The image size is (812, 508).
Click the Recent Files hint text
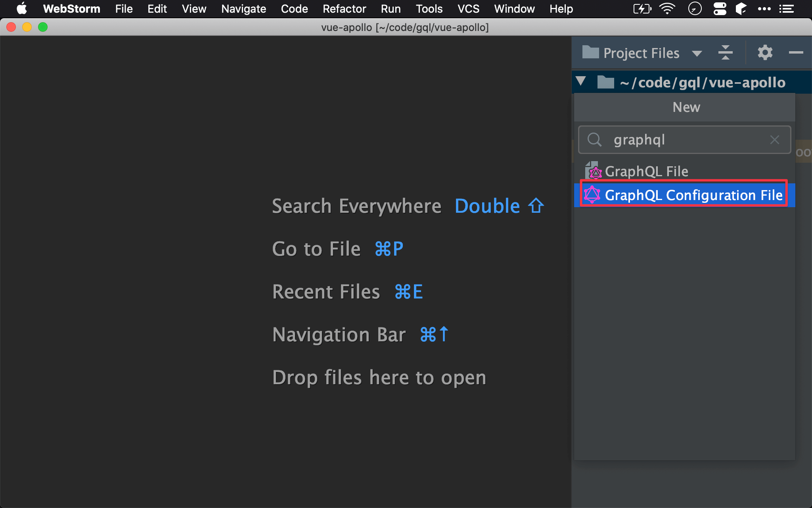tap(326, 292)
